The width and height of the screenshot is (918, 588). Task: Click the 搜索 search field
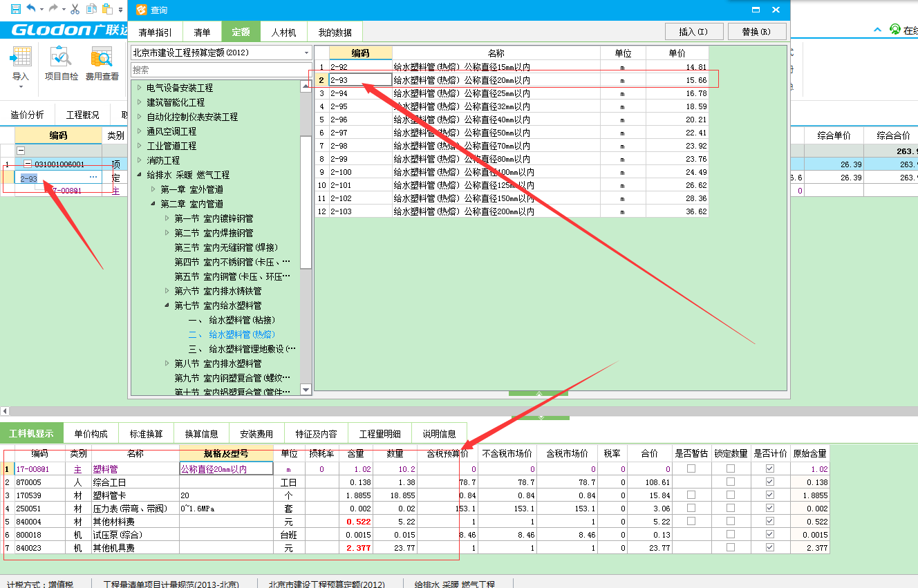coord(221,70)
